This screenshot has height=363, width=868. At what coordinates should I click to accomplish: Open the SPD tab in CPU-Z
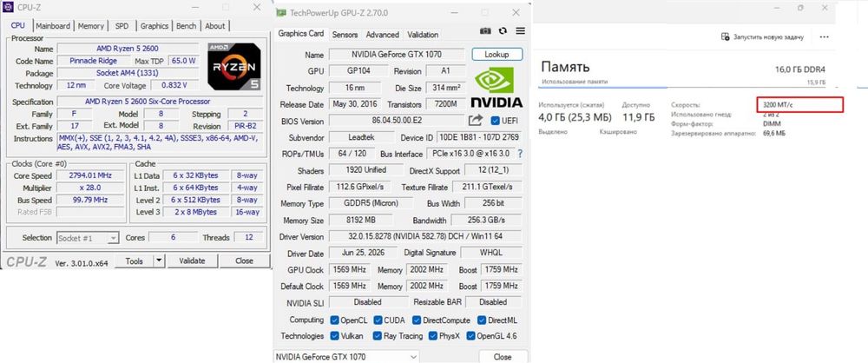coord(122,25)
